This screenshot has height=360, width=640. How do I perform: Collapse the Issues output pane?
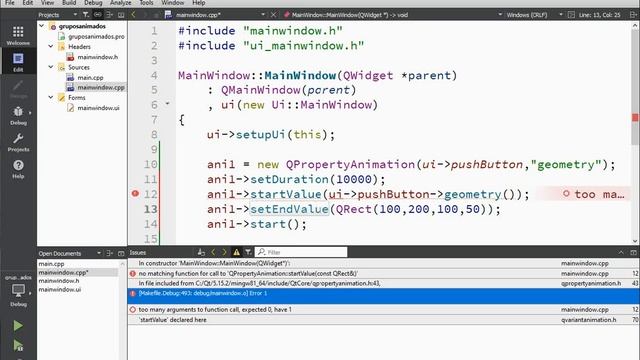(621, 253)
